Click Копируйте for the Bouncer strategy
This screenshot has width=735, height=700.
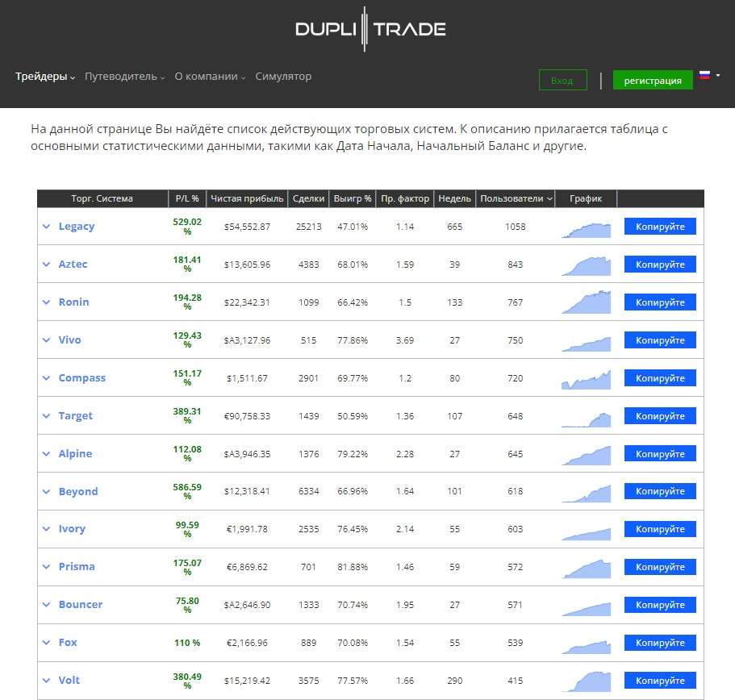click(660, 605)
